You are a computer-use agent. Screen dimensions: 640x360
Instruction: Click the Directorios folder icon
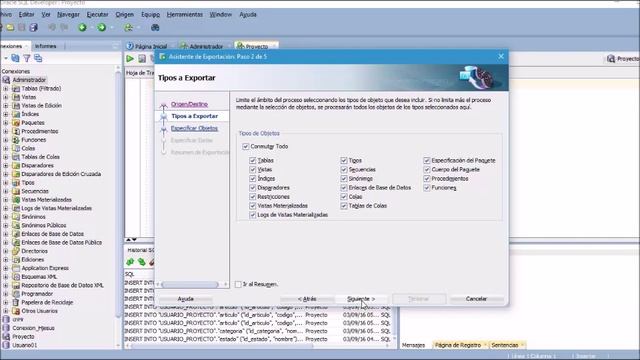(16, 251)
